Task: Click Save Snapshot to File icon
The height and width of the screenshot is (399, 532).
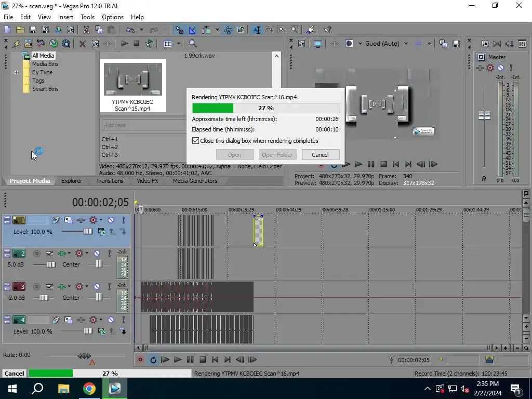Action: pos(456,44)
